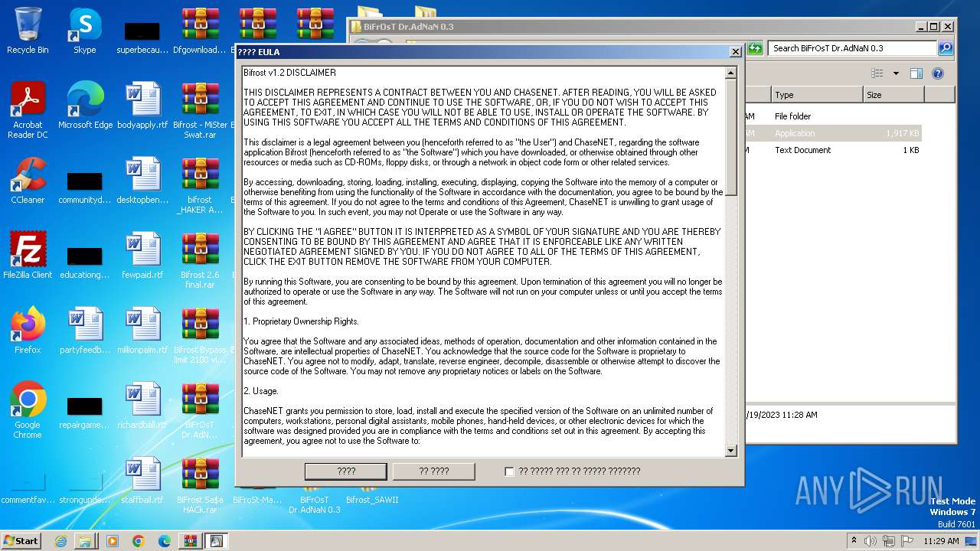The width and height of the screenshot is (980, 551).
Task: Select the millionpalm.rtf document icon
Action: click(142, 331)
